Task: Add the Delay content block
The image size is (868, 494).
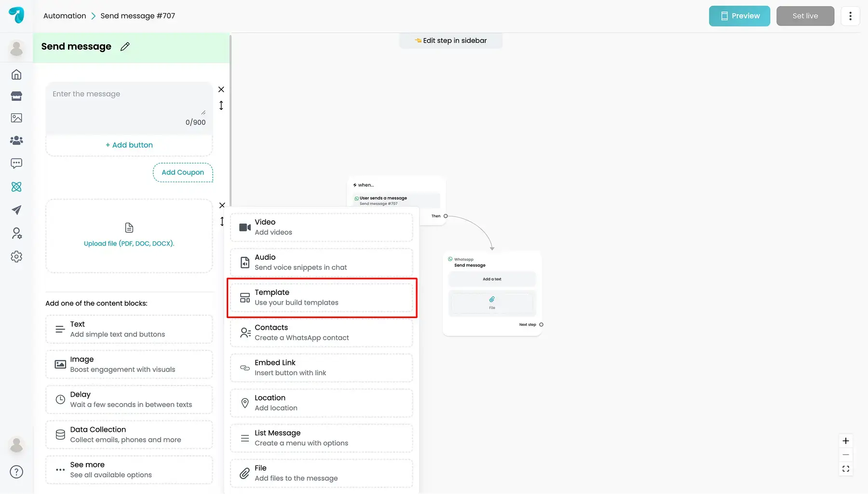Action: pos(129,400)
